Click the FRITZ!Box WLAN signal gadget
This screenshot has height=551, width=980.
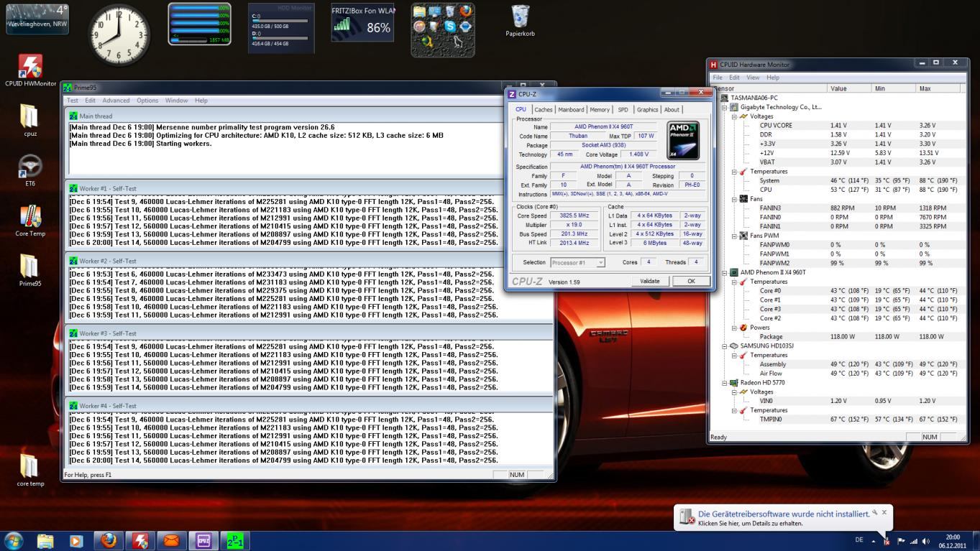coord(362,22)
